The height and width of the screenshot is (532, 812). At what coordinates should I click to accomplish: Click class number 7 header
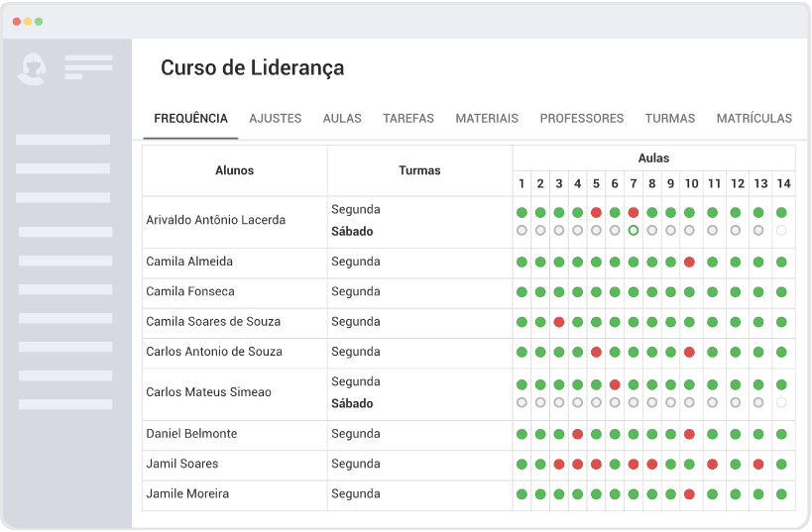[x=634, y=183]
